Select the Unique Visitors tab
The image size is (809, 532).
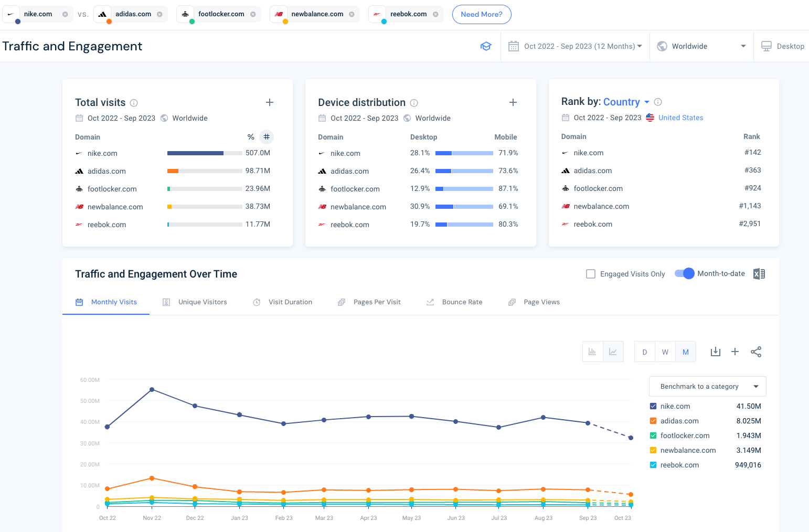pos(195,302)
